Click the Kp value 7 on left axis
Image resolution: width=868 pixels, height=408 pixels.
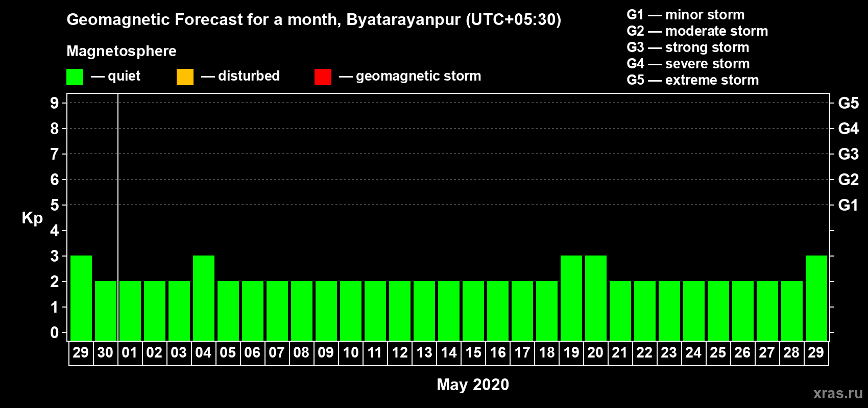[55, 154]
